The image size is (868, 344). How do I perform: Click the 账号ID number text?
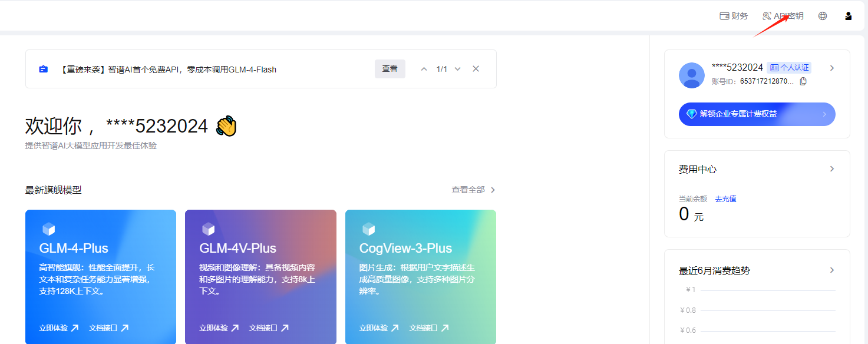point(767,81)
